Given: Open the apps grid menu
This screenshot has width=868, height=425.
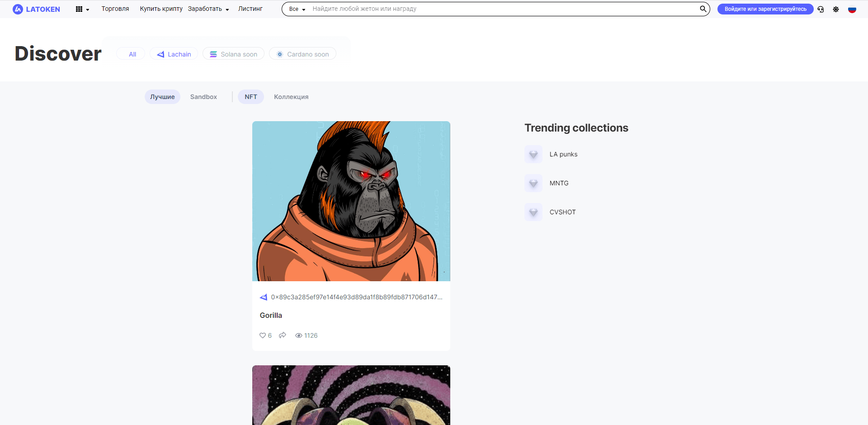Looking at the screenshot, I should click(x=80, y=9).
